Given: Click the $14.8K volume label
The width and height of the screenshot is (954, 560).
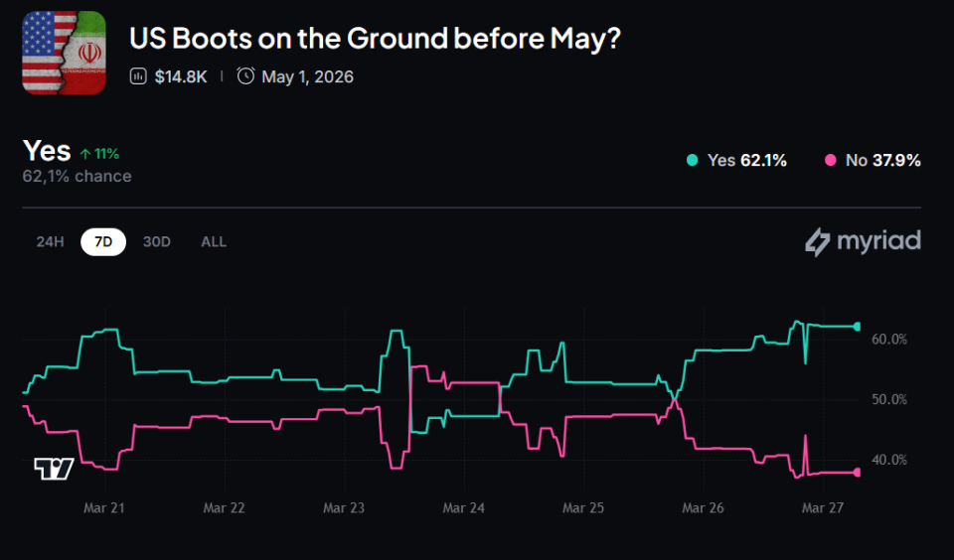Looking at the screenshot, I should pos(179,77).
